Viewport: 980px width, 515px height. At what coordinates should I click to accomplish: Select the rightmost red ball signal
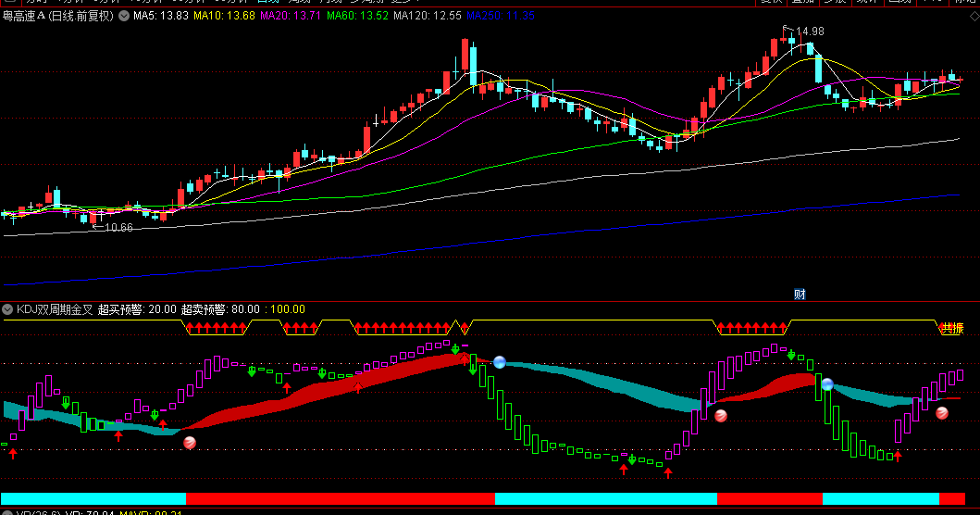pyautogui.click(x=942, y=412)
